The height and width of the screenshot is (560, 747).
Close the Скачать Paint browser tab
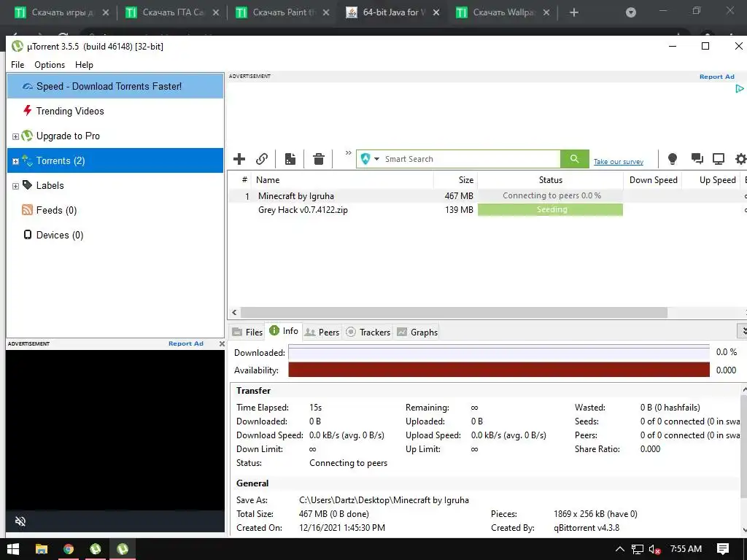(326, 12)
